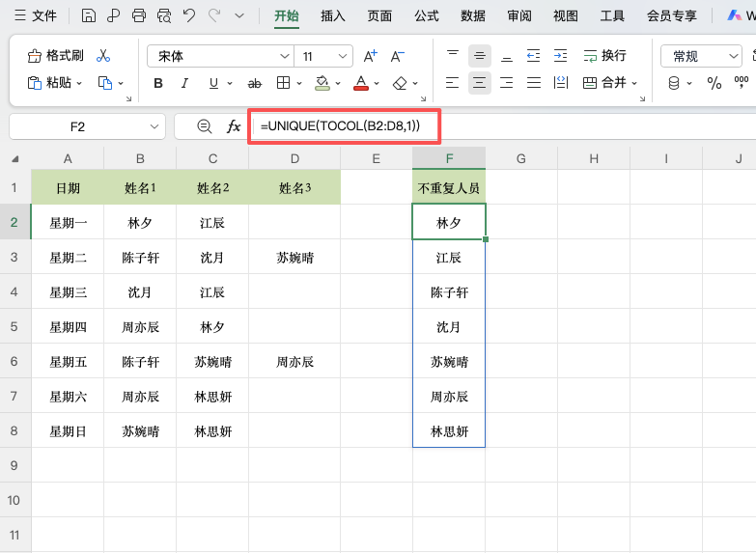Expand the Name Box F2 dropdown
756x553 pixels.
[154, 126]
